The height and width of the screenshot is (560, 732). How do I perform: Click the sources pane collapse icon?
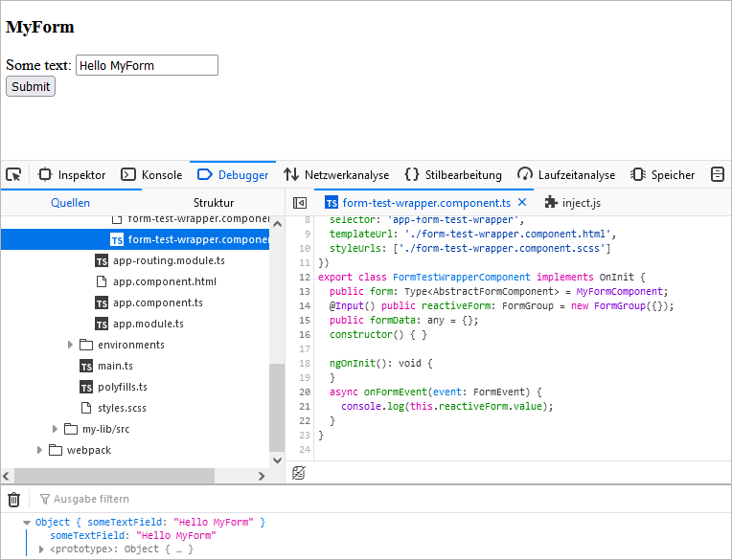pos(300,203)
